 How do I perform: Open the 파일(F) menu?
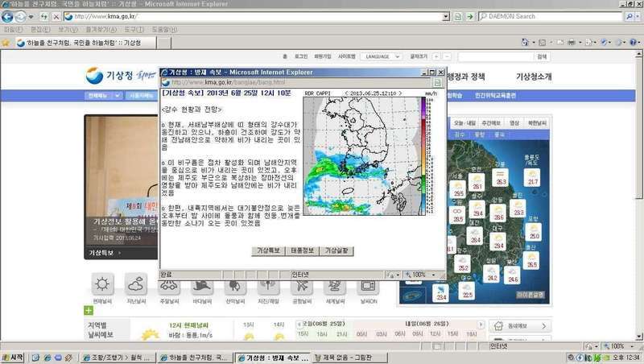tap(14, 30)
